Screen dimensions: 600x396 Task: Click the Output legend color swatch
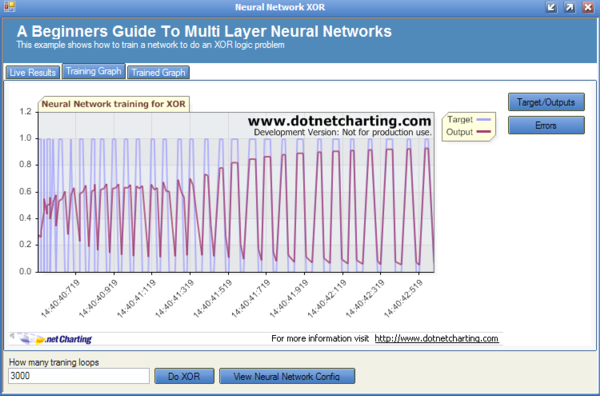tap(484, 132)
